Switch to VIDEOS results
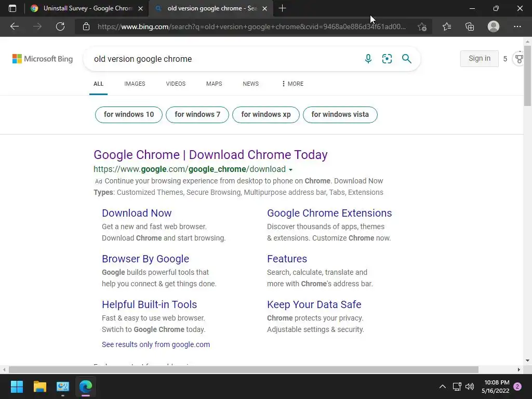The height and width of the screenshot is (399, 532). (176, 84)
